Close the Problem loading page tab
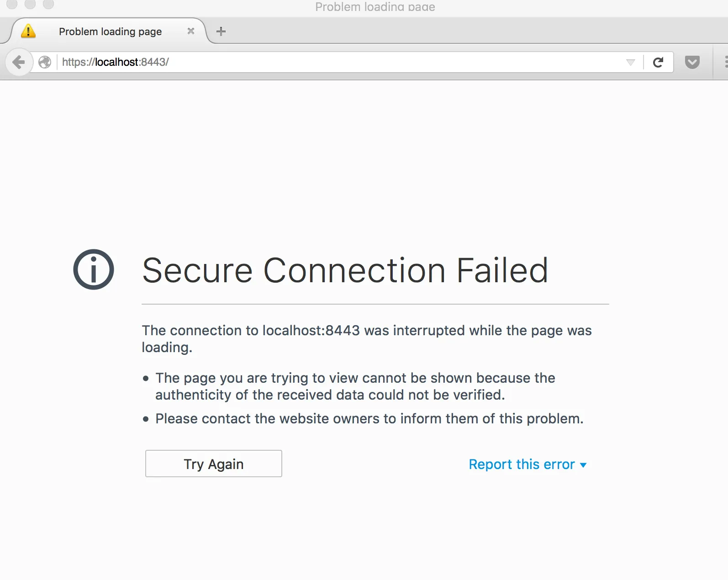The height and width of the screenshot is (580, 728). click(x=191, y=31)
